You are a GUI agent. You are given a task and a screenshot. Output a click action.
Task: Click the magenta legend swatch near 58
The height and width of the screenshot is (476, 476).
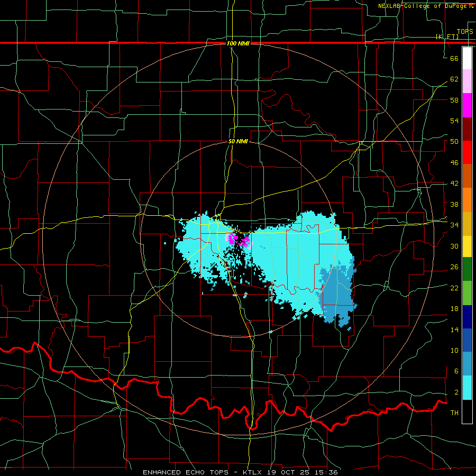(467, 105)
